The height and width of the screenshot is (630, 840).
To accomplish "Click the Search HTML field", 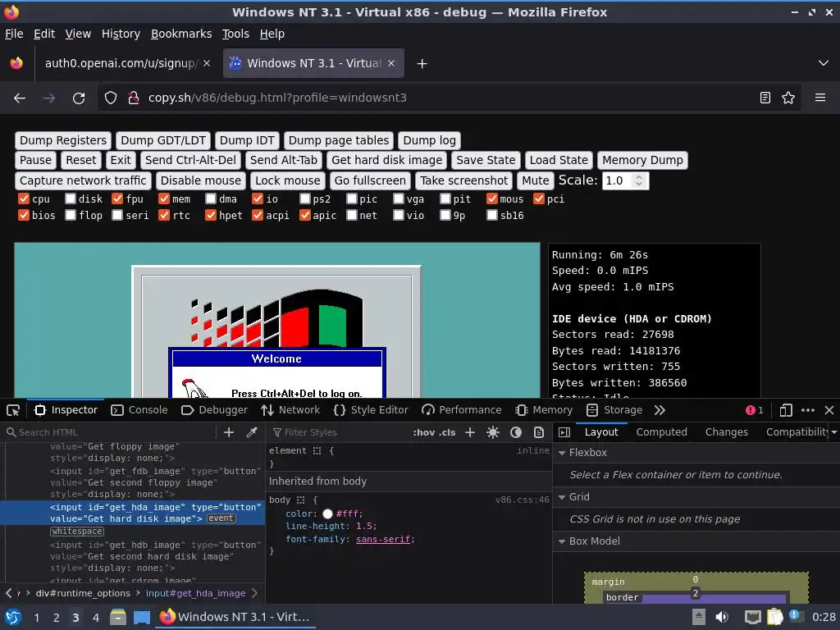I will pos(110,432).
